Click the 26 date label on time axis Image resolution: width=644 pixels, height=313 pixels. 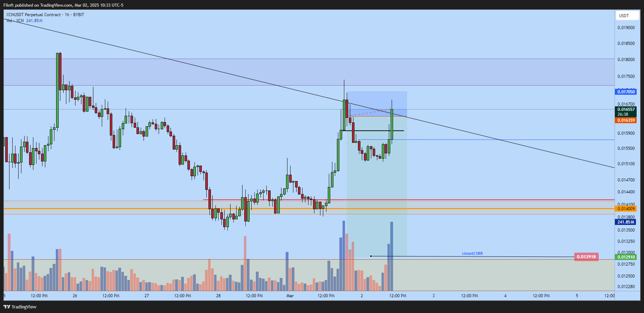(x=75, y=296)
